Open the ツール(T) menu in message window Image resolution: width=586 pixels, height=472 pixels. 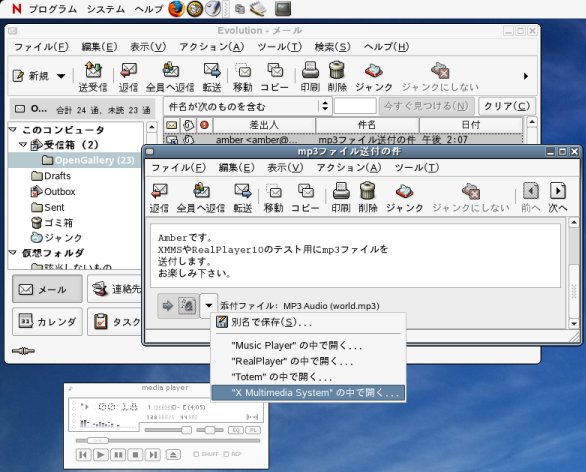(x=417, y=168)
